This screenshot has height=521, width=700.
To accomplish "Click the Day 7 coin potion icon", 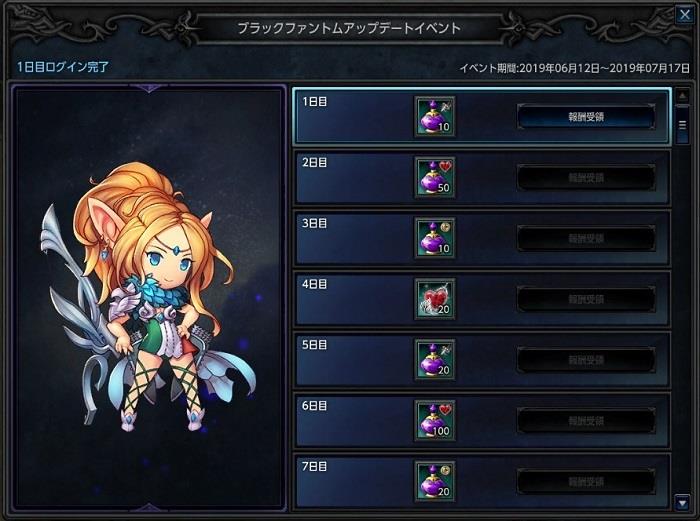I will 435,481.
